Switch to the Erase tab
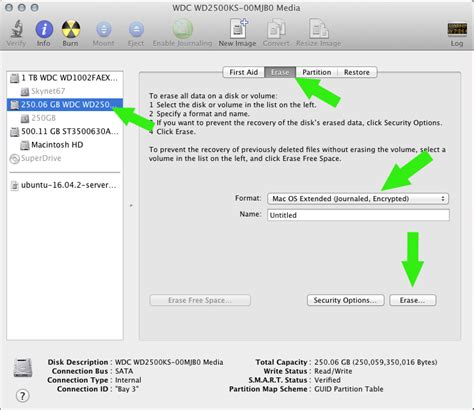This screenshot has width=474, height=410. pyautogui.click(x=280, y=72)
